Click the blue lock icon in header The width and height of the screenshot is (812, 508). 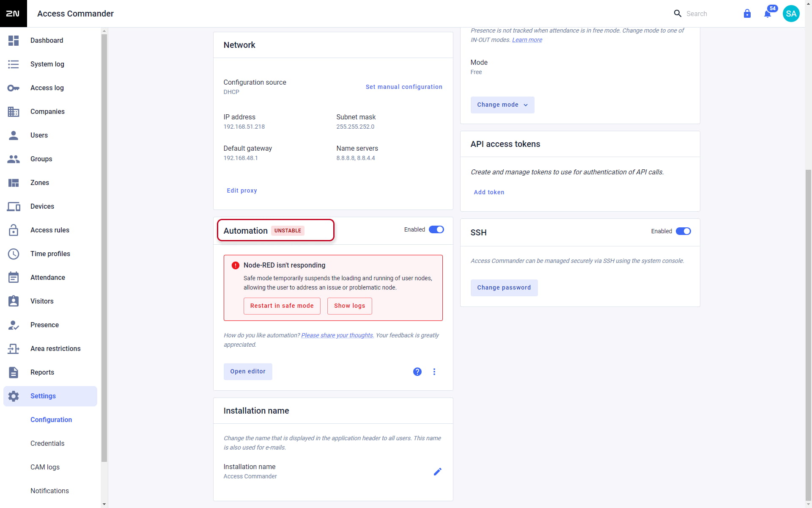click(747, 14)
